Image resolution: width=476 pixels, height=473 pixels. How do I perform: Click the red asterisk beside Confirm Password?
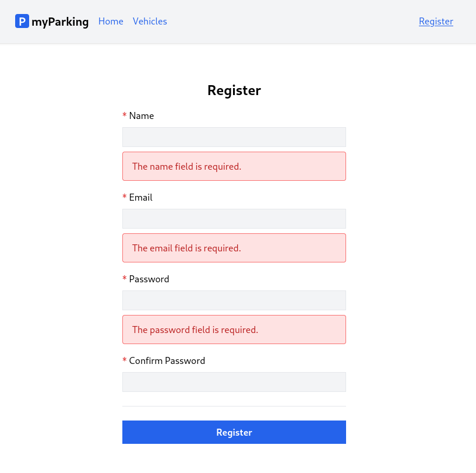[125, 360]
